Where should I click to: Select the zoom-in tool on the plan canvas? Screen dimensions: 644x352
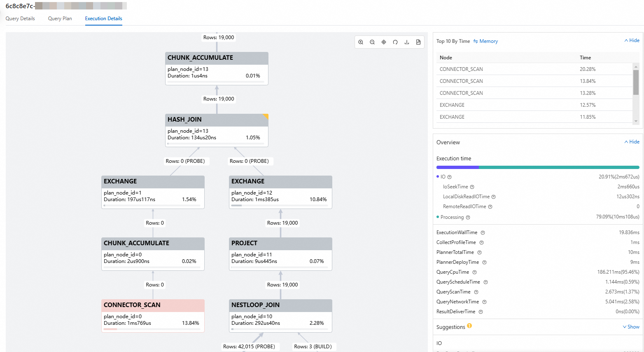[x=361, y=42]
